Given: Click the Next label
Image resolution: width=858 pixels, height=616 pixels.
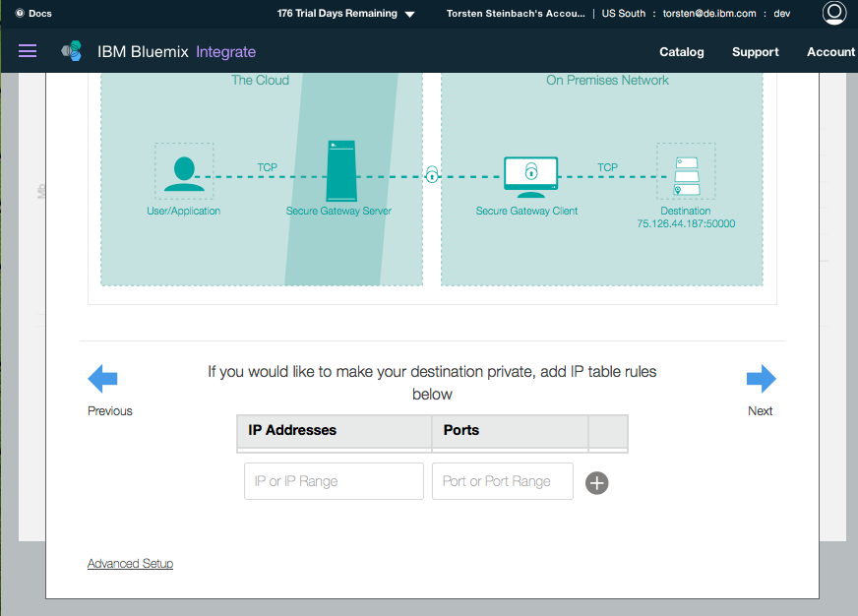Looking at the screenshot, I should pos(760,411).
